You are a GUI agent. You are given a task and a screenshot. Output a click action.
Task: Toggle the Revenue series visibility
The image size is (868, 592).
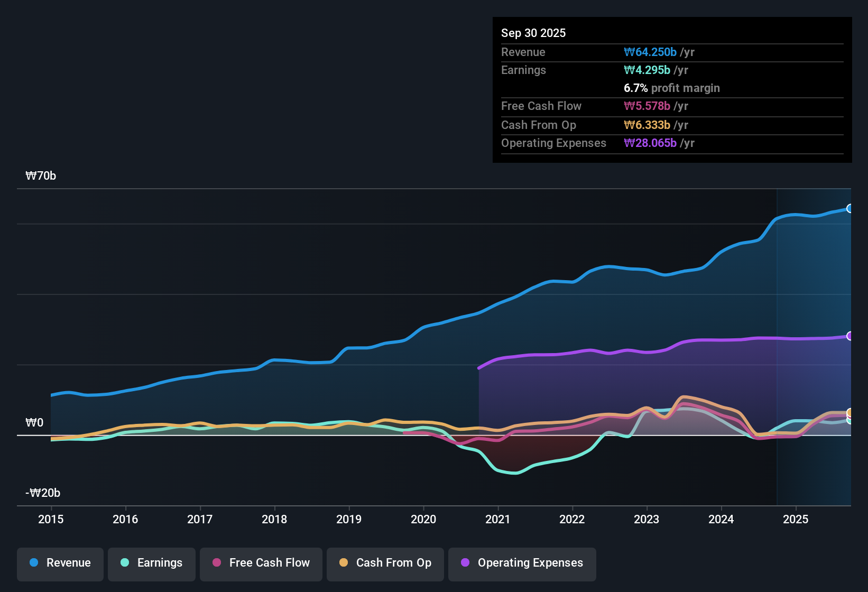pos(60,563)
